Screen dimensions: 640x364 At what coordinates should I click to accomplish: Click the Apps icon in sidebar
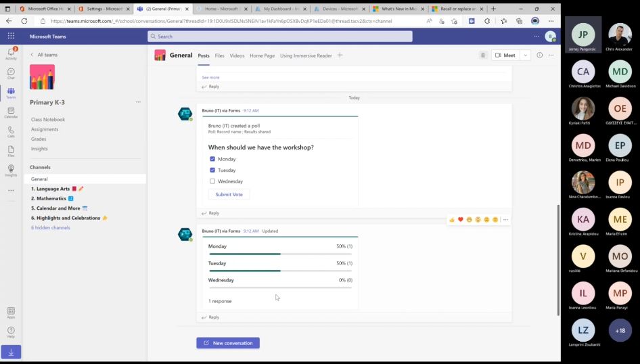pyautogui.click(x=11, y=312)
